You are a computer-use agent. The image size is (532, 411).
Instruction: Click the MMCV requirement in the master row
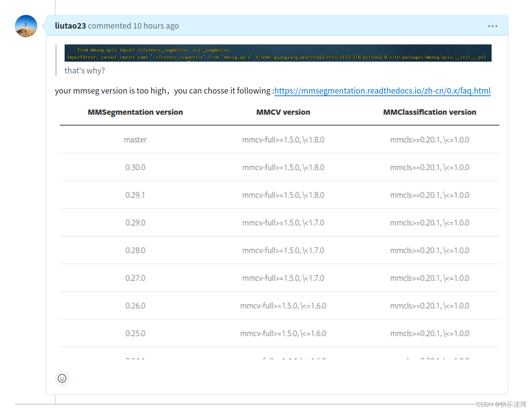[x=283, y=140]
